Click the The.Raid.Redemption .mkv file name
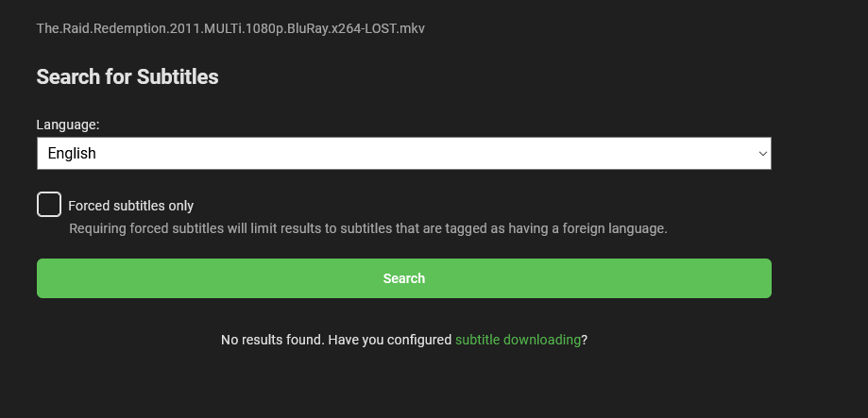The height and width of the screenshot is (418, 868). pyautogui.click(x=230, y=28)
